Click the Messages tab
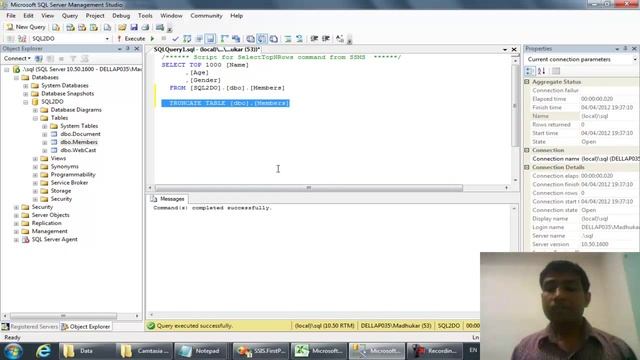Image resolution: width=640 pixels, height=360 pixels. point(168,199)
